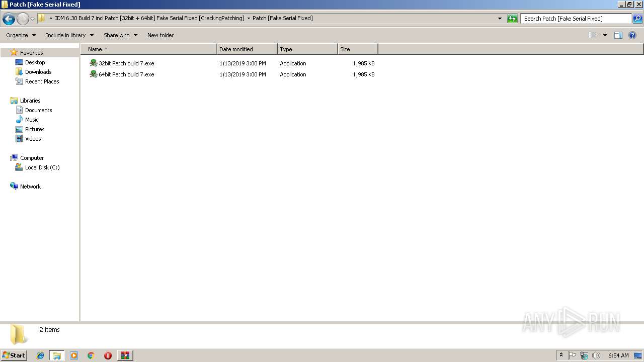Select 32bit Patch build 7.exe file
Screen dimensions: 644x362
pos(126,63)
